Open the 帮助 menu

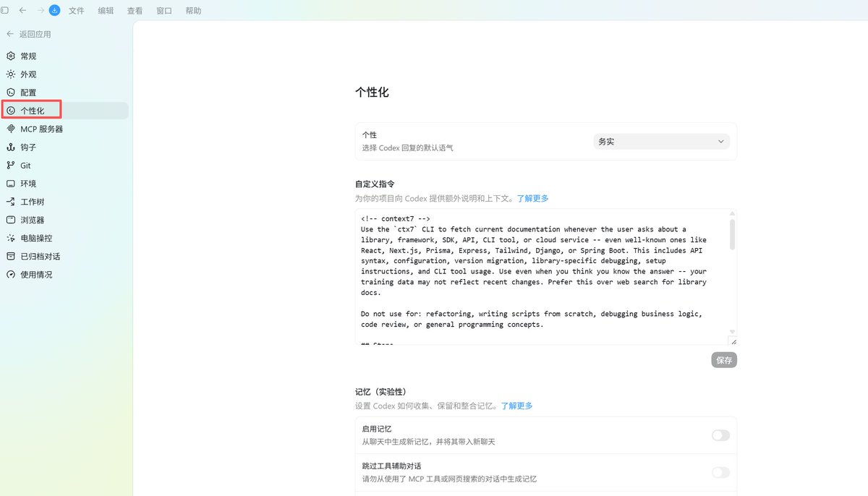(193, 11)
